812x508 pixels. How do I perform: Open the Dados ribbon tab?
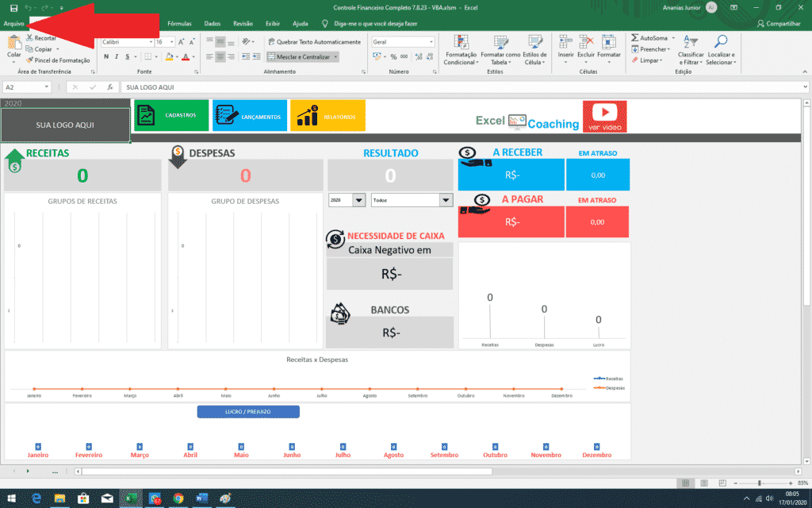click(213, 24)
